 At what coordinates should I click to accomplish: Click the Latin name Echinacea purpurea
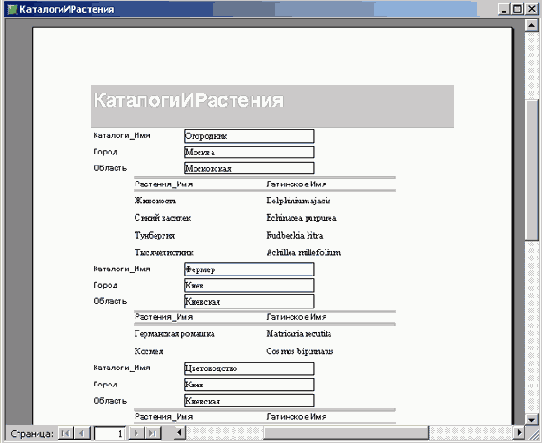coord(301,218)
